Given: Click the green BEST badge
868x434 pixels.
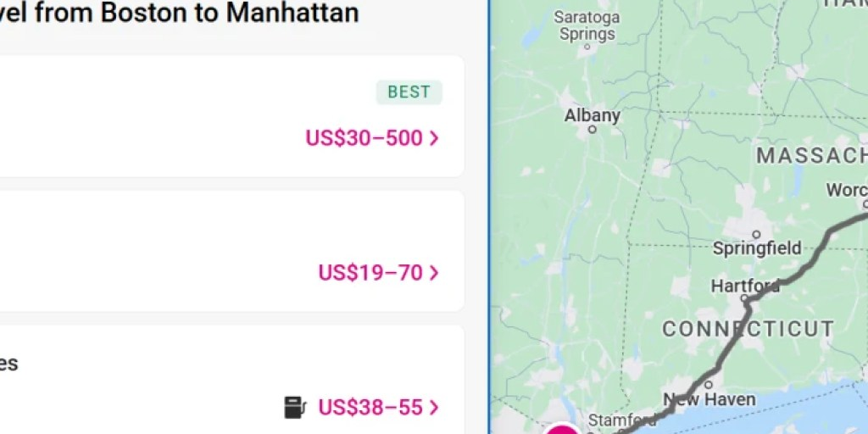Looking at the screenshot, I should tap(409, 92).
